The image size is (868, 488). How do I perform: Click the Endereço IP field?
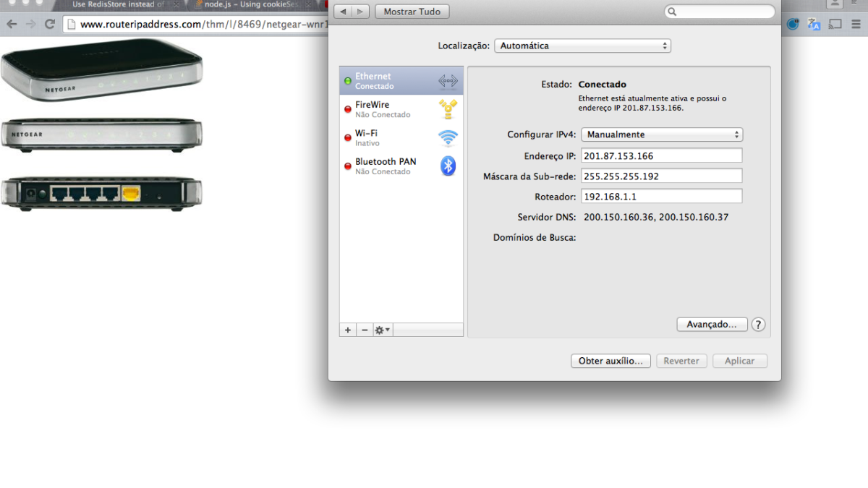pos(662,155)
